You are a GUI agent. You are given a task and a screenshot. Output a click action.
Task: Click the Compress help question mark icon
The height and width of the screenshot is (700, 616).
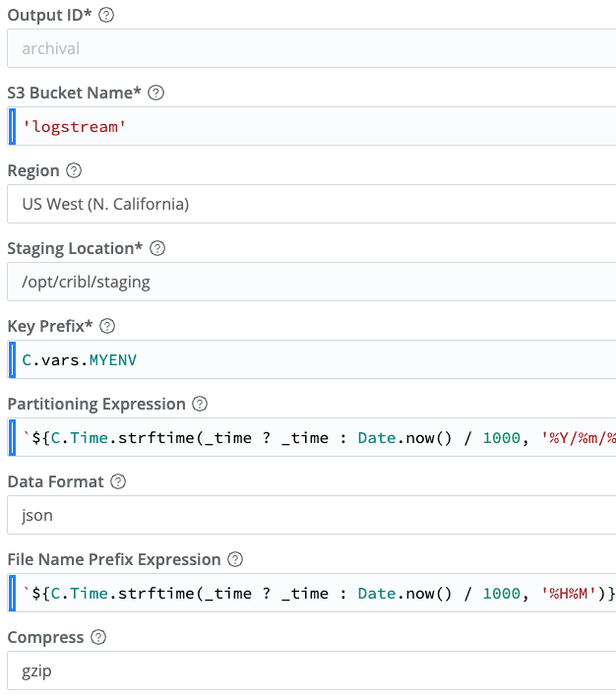(x=98, y=638)
